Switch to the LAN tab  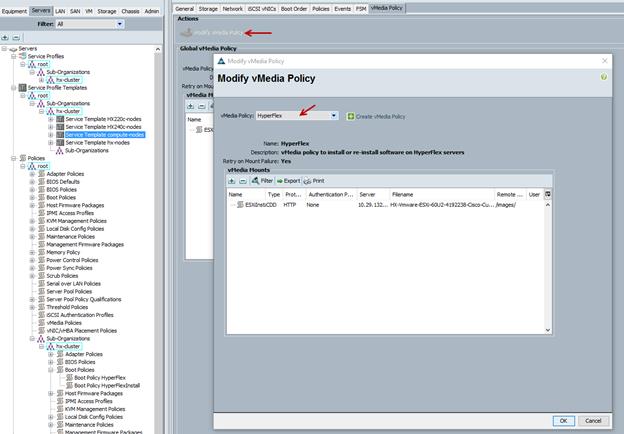[60, 11]
